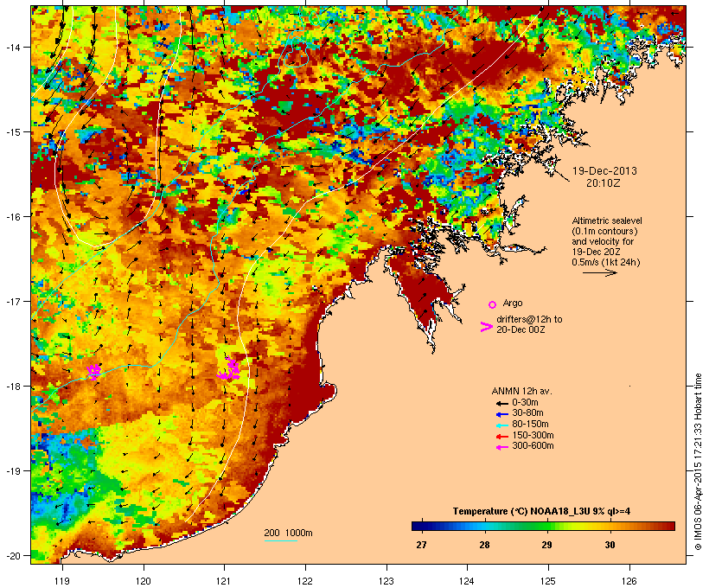The width and height of the screenshot is (709, 588).
Task: Click longitude axis label 126
Action: pos(629,581)
